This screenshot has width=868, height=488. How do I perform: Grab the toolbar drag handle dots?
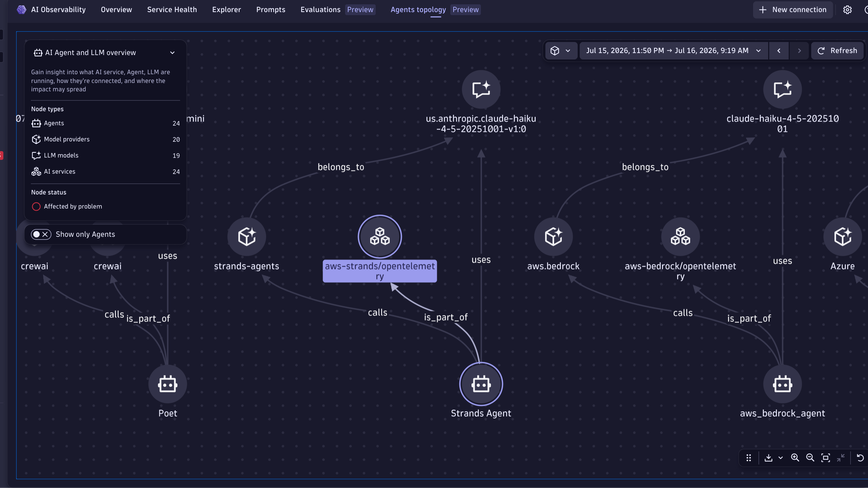point(748,458)
